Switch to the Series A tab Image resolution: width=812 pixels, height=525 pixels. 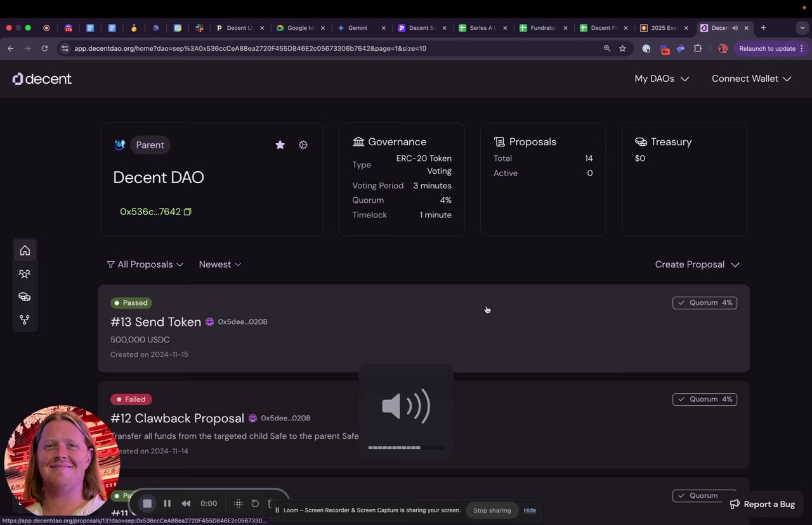tap(481, 28)
